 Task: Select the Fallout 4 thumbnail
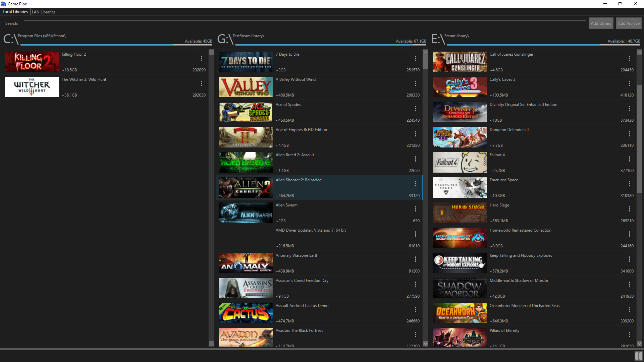coord(460,162)
